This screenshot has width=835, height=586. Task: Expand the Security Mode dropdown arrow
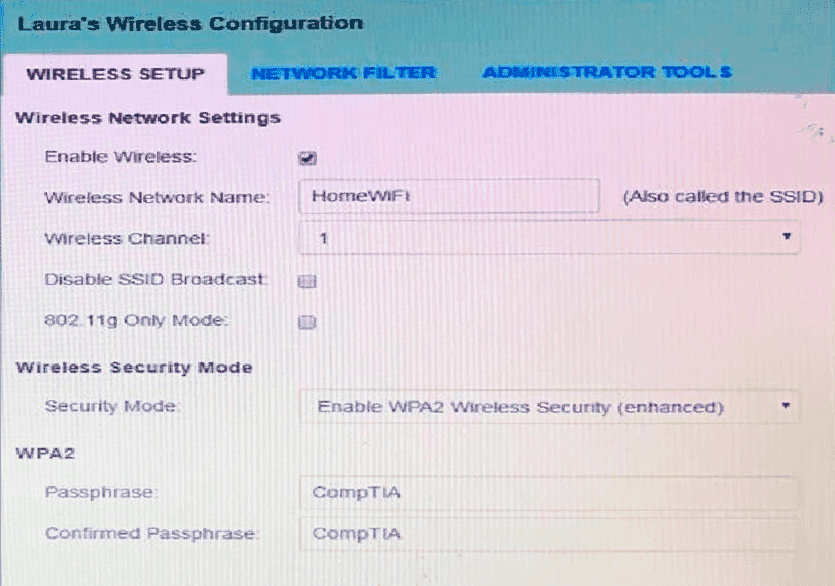pyautogui.click(x=785, y=406)
